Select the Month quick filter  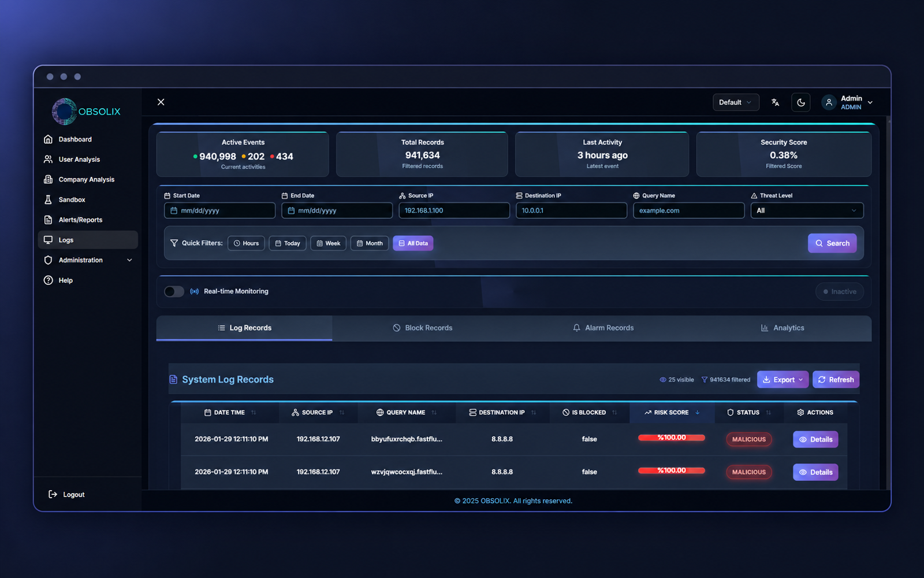(370, 243)
